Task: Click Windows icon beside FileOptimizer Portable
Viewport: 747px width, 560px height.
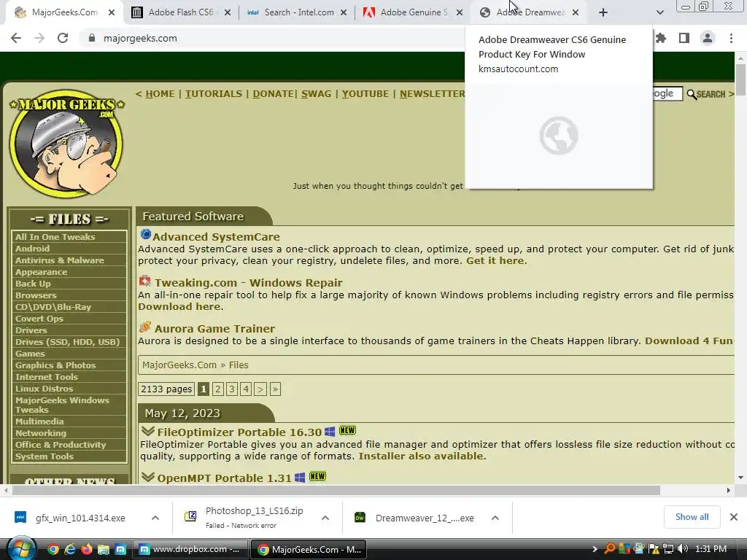Action: click(x=330, y=432)
